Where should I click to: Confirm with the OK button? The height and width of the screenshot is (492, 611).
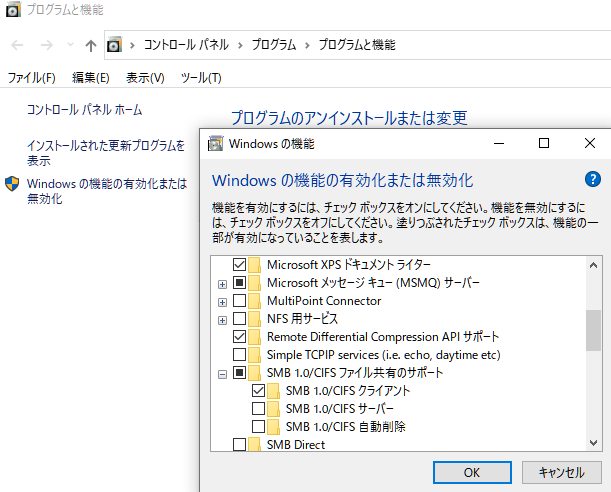pyautogui.click(x=472, y=473)
